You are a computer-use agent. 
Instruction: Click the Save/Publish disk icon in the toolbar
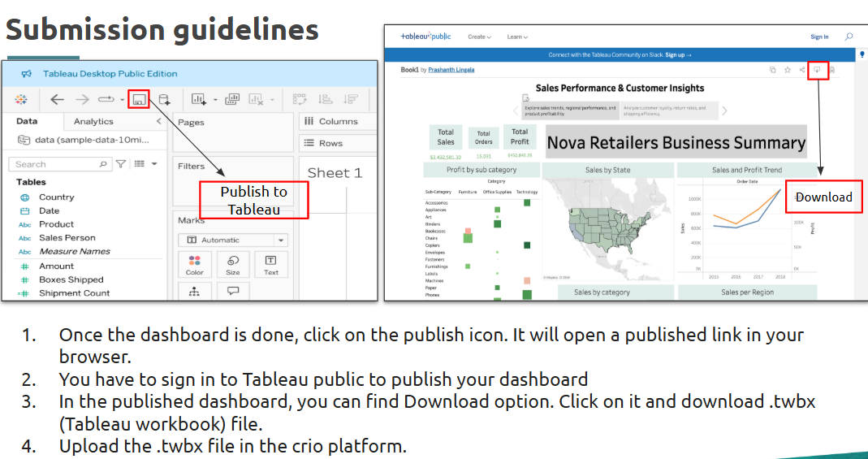139,100
